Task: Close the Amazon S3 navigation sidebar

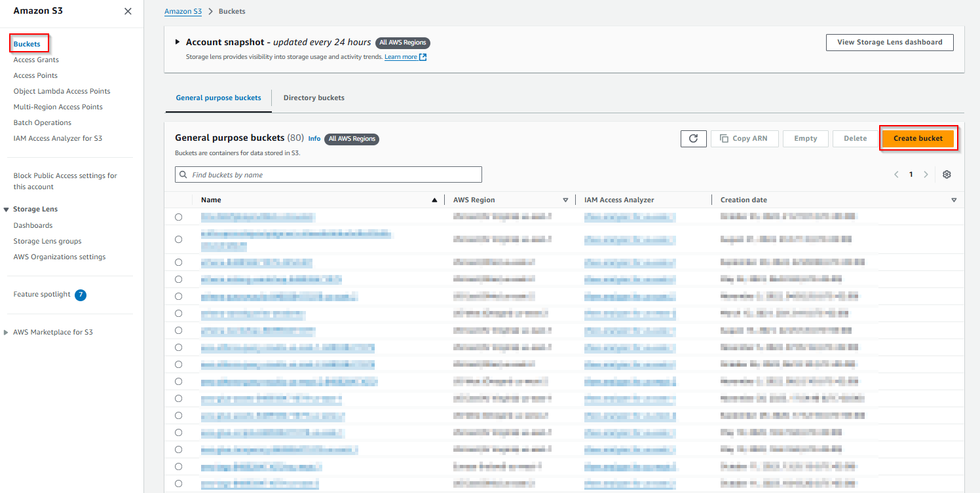Action: [128, 11]
